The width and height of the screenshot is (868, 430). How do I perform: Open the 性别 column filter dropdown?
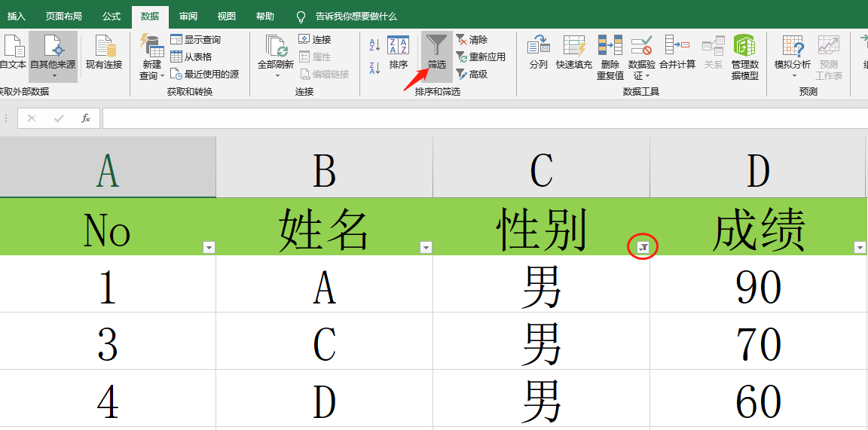pos(643,247)
